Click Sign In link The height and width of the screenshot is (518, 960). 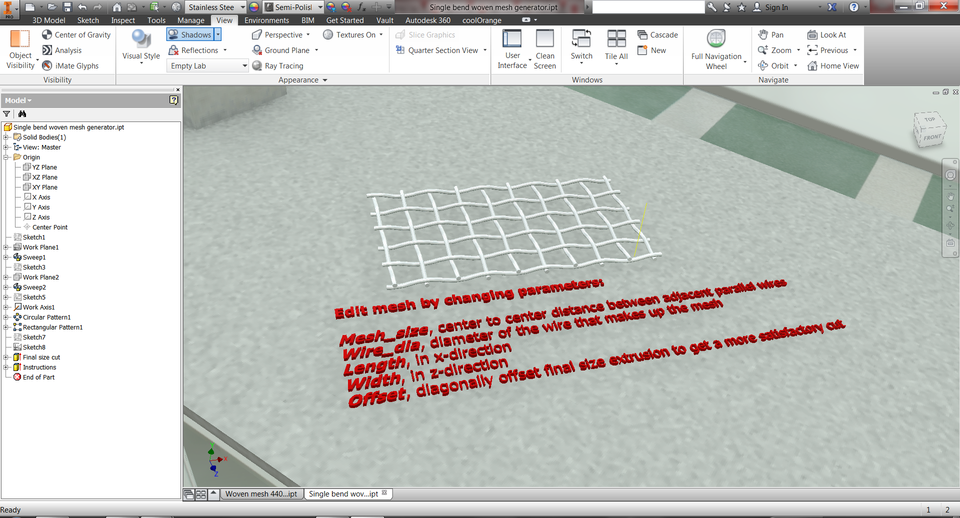pyautogui.click(x=776, y=7)
